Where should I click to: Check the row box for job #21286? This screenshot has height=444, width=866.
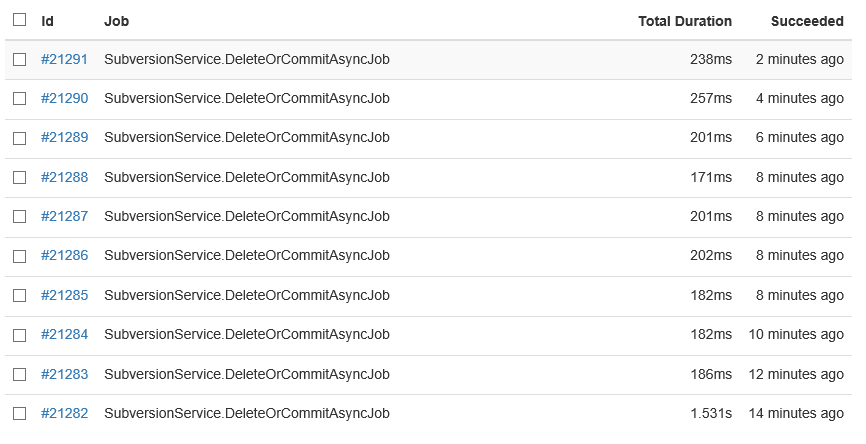(x=19, y=256)
